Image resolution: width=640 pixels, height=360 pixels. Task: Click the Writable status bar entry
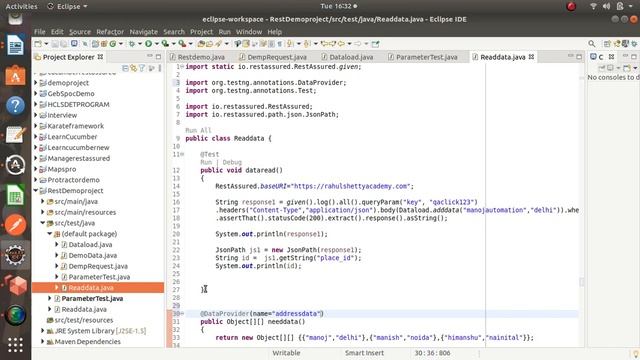tap(286, 353)
